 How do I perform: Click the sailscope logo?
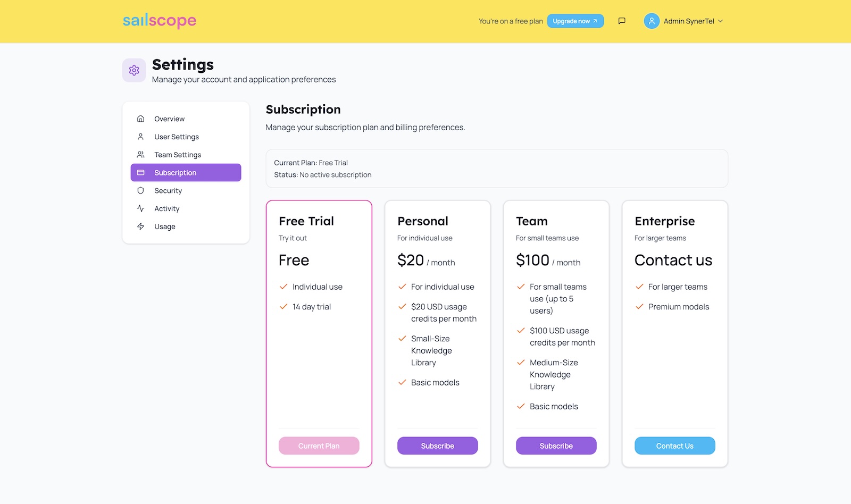click(x=160, y=21)
